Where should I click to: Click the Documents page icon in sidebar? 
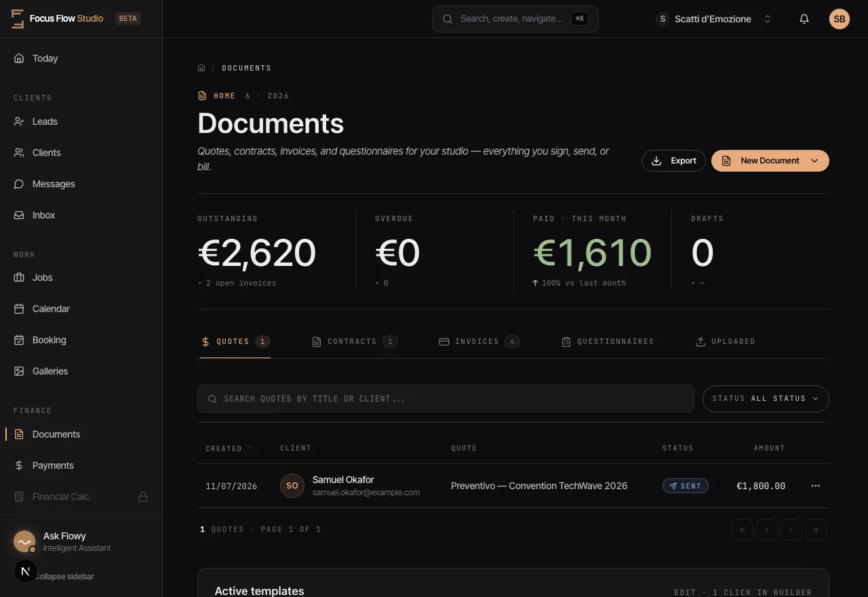pyautogui.click(x=19, y=434)
